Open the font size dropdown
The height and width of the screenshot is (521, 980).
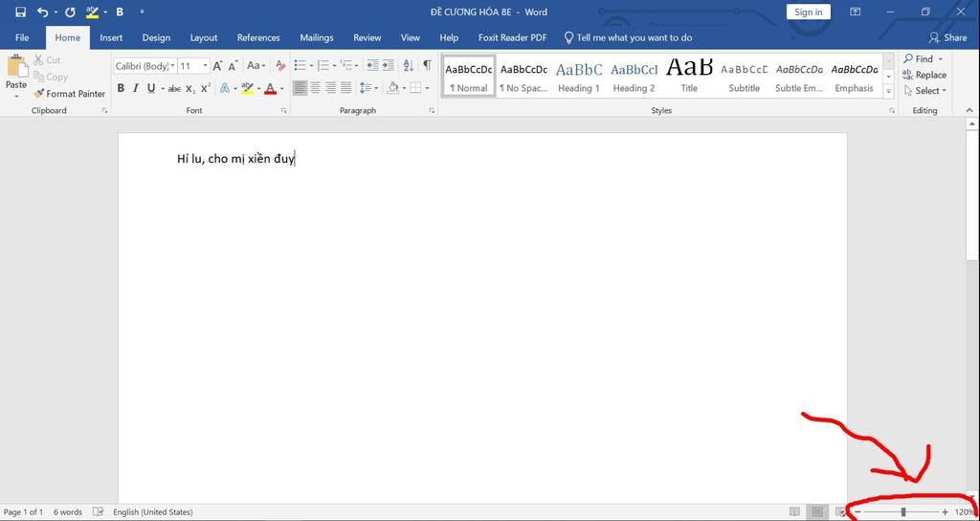click(x=205, y=66)
